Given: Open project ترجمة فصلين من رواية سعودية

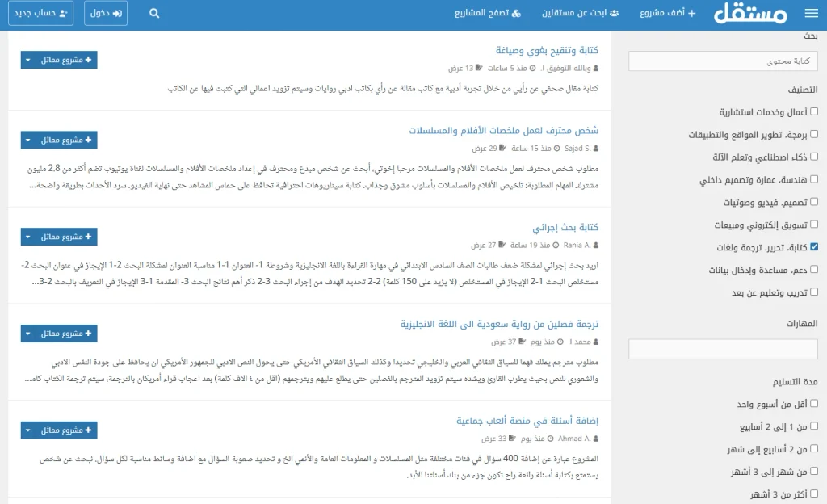Looking at the screenshot, I should [499, 324].
